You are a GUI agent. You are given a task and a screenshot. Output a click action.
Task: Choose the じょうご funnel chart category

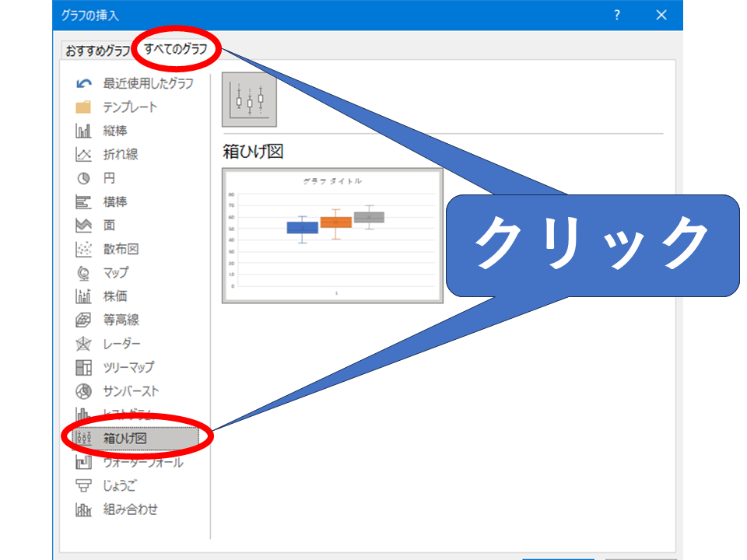coord(119,486)
